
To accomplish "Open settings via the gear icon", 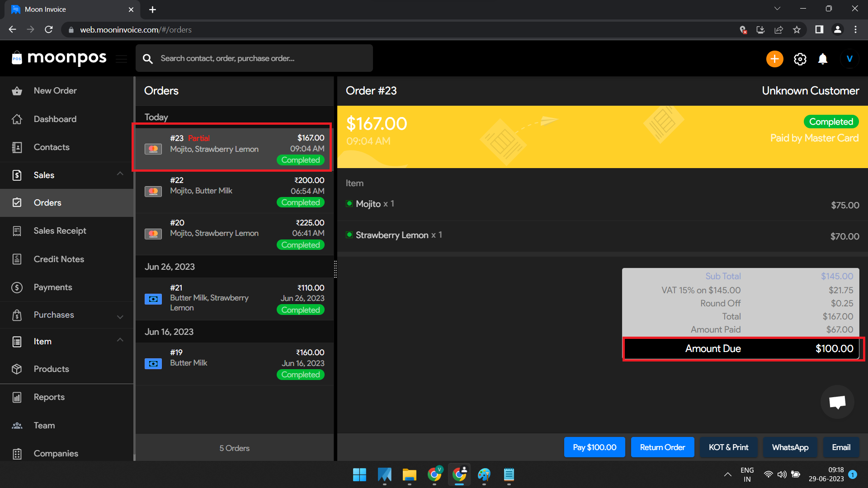I will [x=800, y=59].
